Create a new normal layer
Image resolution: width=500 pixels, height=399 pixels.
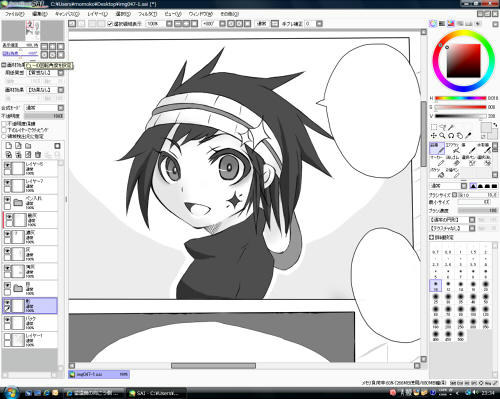9,146
